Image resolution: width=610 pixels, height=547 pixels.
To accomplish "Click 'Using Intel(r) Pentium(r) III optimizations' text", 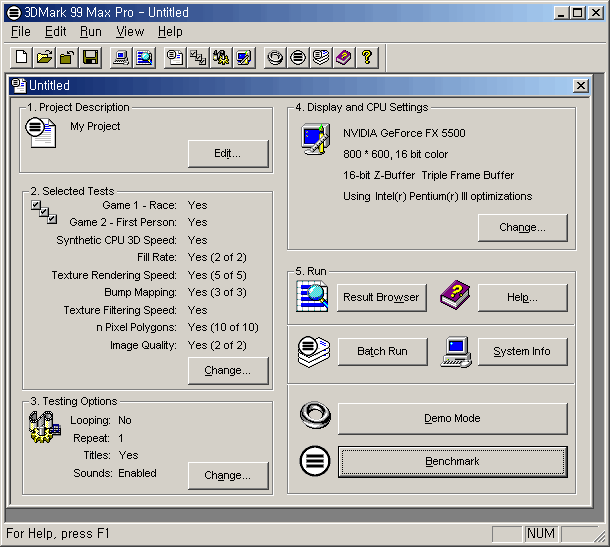I will [437, 196].
